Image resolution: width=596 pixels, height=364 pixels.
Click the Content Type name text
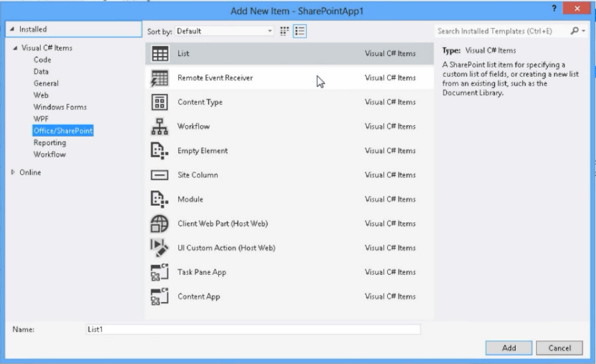[x=200, y=102]
